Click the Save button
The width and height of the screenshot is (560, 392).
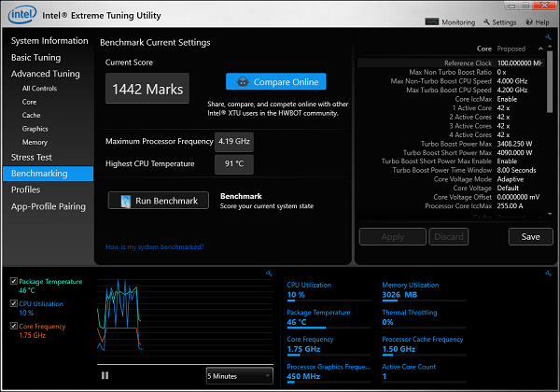click(530, 237)
